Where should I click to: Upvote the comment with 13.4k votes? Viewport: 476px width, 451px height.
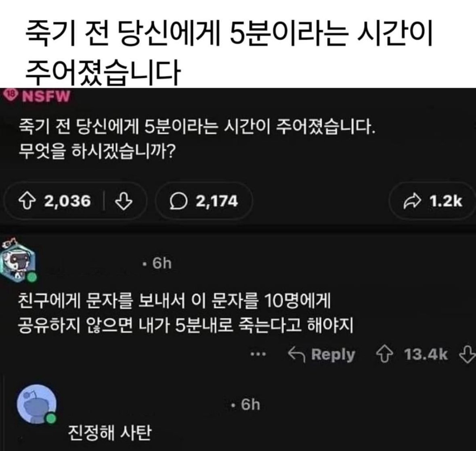385,354
